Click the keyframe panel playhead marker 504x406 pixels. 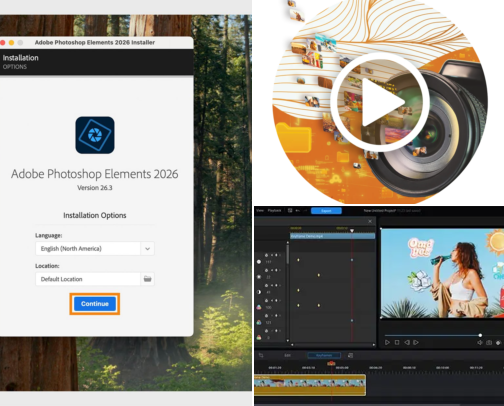pos(352,230)
